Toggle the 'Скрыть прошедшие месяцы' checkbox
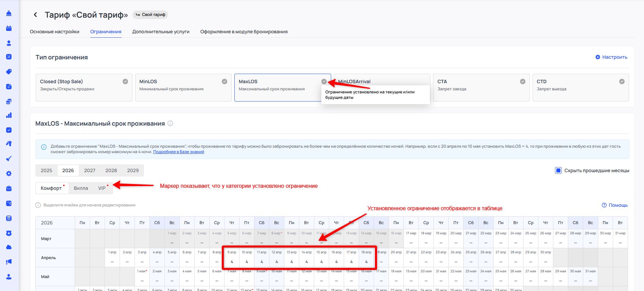This screenshot has height=291, width=644. coord(558,170)
